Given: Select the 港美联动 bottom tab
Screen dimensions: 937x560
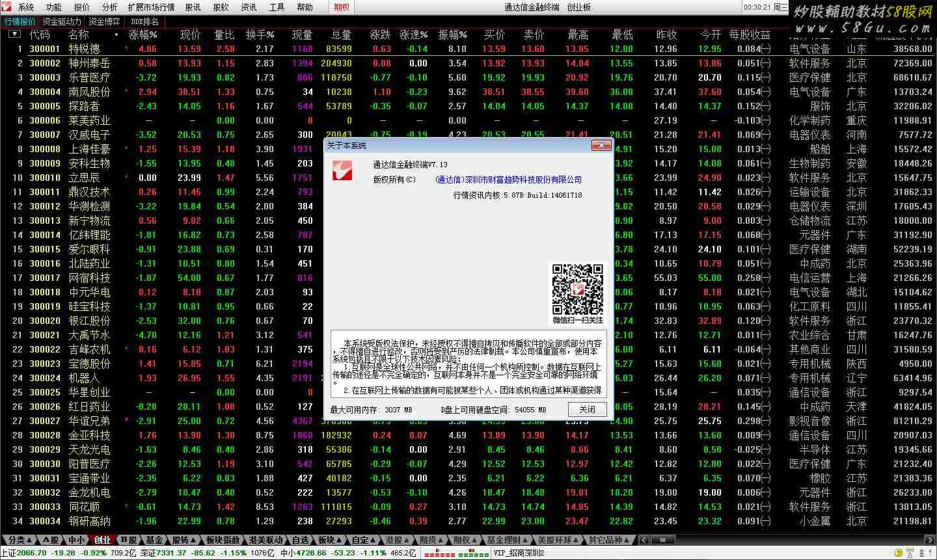Looking at the screenshot, I should 266,540.
